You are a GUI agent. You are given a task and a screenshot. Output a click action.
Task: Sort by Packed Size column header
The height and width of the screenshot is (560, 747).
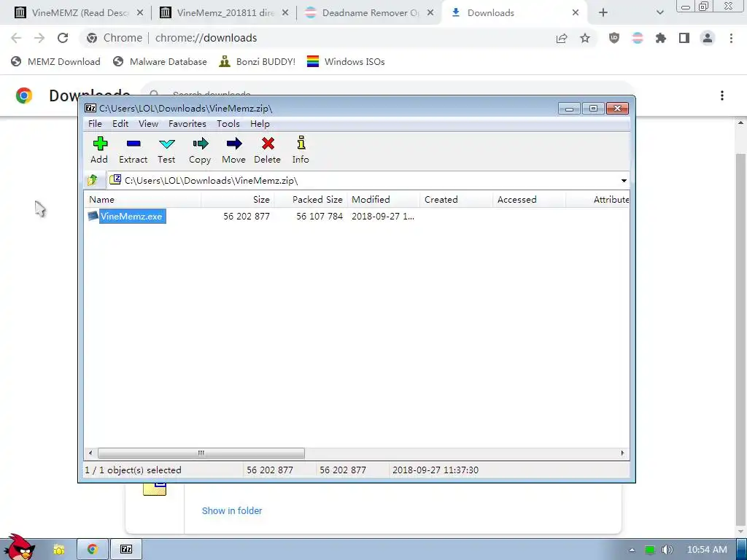[x=311, y=200]
